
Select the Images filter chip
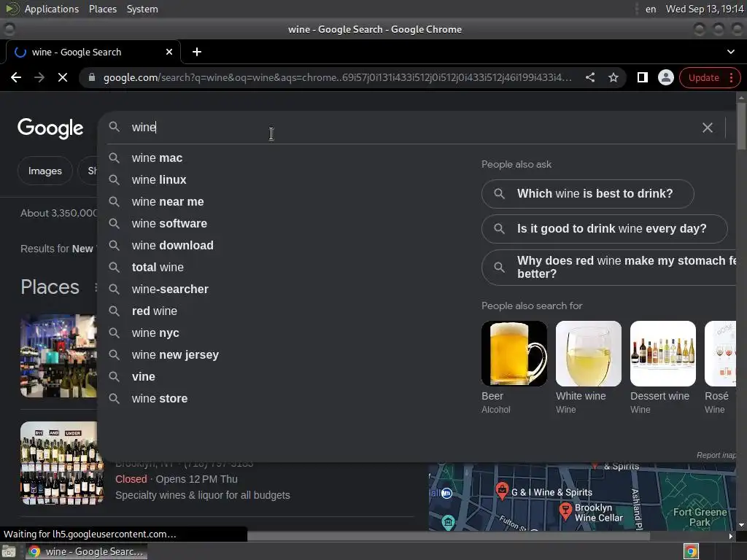click(44, 171)
